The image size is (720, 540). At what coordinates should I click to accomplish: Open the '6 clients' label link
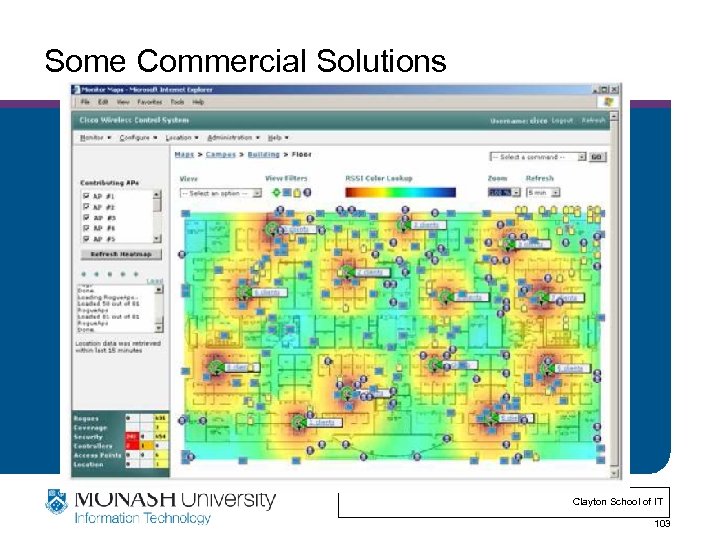tap(270, 292)
